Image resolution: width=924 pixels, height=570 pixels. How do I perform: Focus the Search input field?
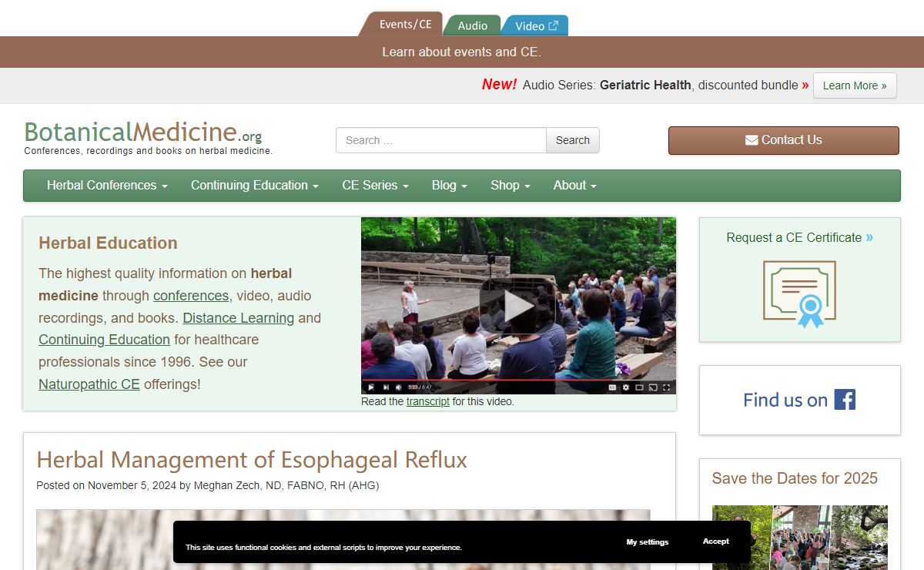coord(441,140)
